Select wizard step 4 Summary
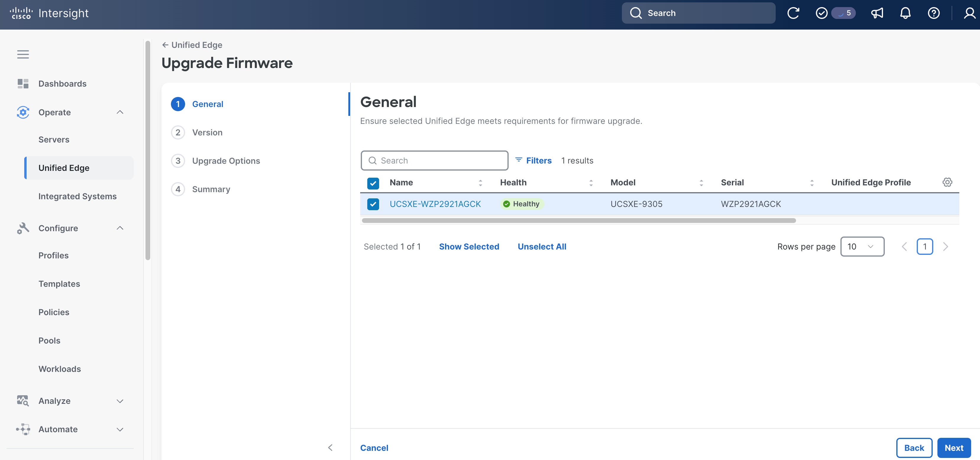 tap(200, 189)
